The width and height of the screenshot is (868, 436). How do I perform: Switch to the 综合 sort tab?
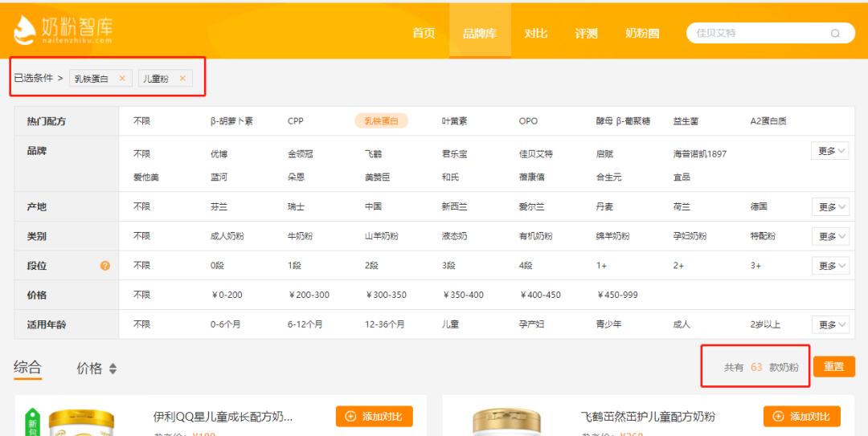click(x=27, y=368)
